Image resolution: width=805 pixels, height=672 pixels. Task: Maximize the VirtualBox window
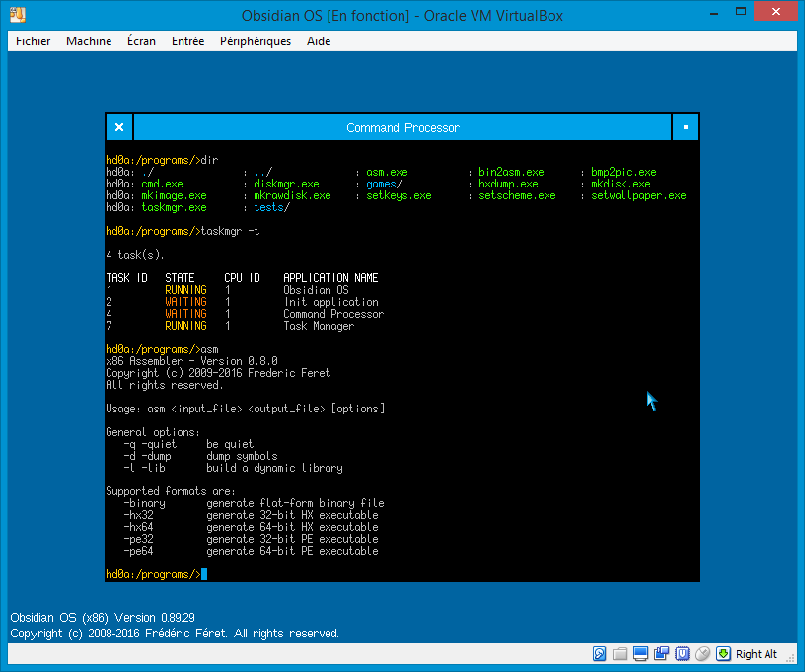click(741, 12)
